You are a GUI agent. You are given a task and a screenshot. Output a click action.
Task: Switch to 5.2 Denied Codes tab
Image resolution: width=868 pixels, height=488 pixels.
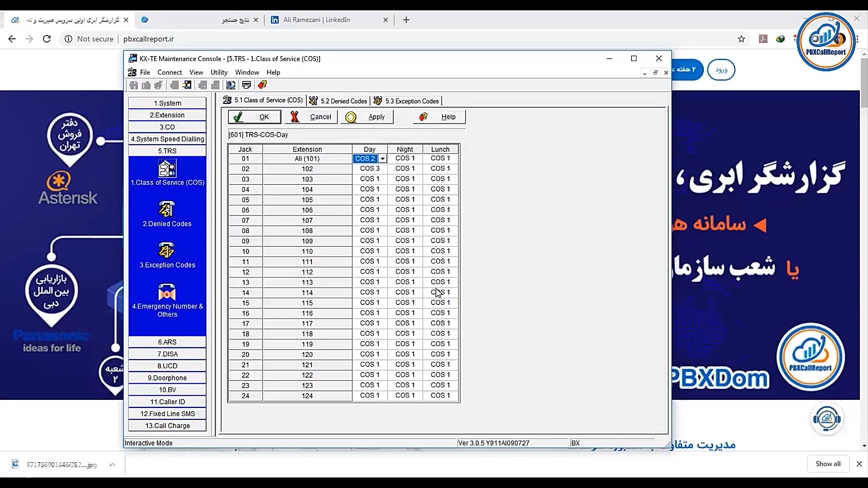pos(338,101)
